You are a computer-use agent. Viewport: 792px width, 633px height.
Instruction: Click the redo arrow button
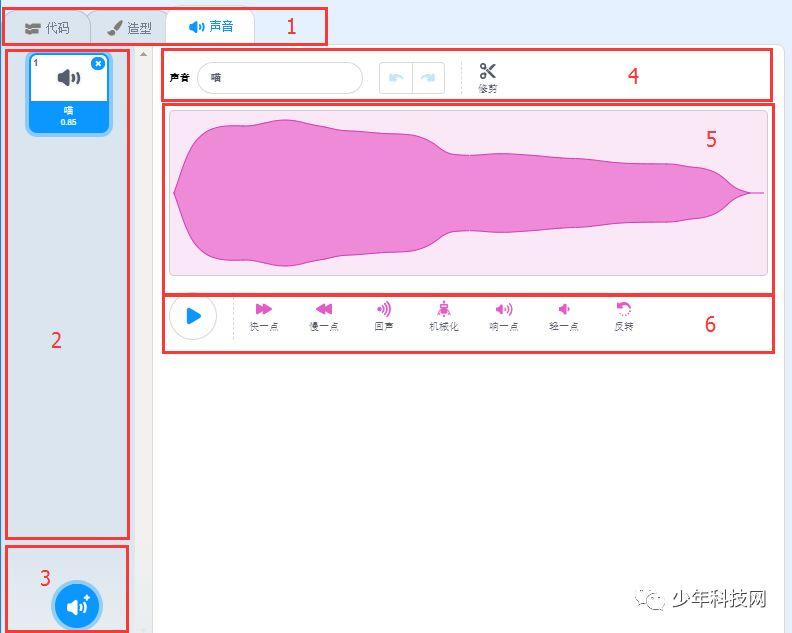(x=428, y=78)
